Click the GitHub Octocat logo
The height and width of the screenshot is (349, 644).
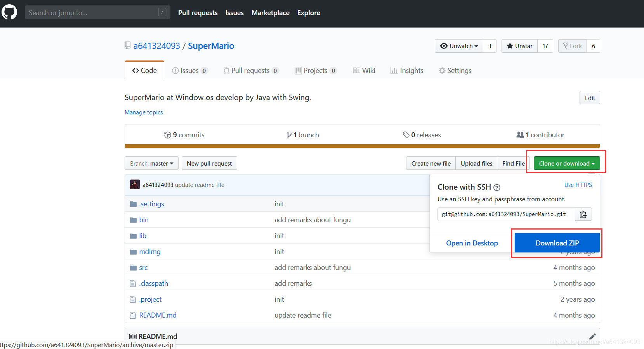[x=9, y=12]
